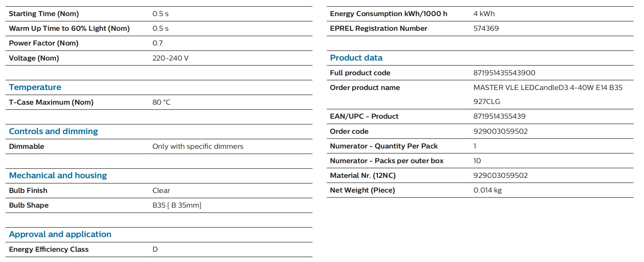Click the EAN/UPC product number 8719514355439
Screen dimensions: 644x262
tap(499, 116)
